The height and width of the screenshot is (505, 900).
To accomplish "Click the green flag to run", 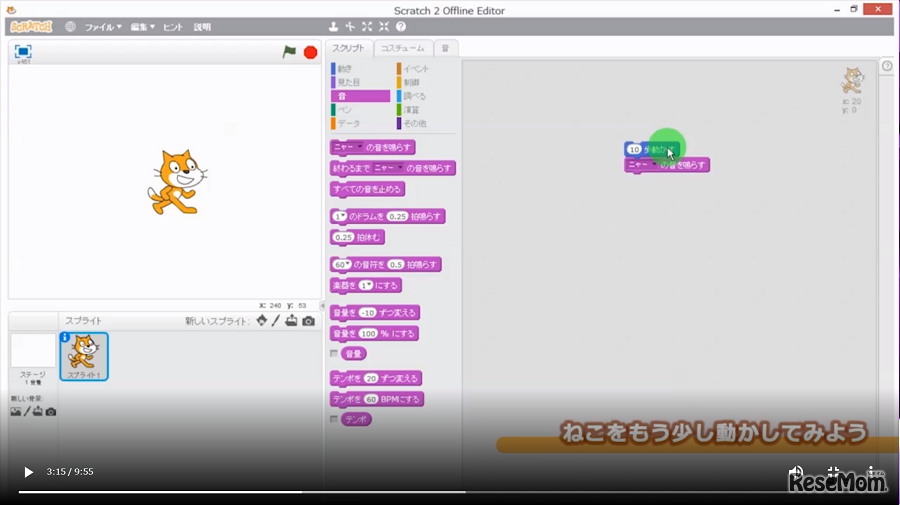I will click(289, 52).
